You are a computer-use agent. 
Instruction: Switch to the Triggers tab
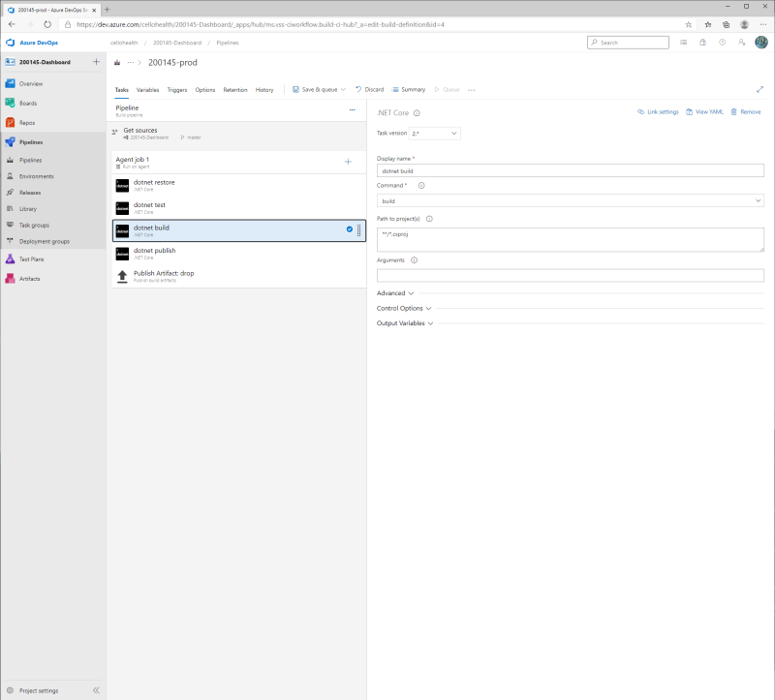tap(177, 90)
